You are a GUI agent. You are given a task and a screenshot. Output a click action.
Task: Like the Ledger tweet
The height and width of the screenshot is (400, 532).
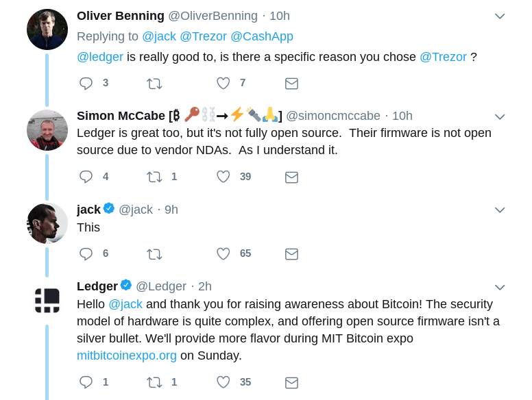(x=223, y=382)
